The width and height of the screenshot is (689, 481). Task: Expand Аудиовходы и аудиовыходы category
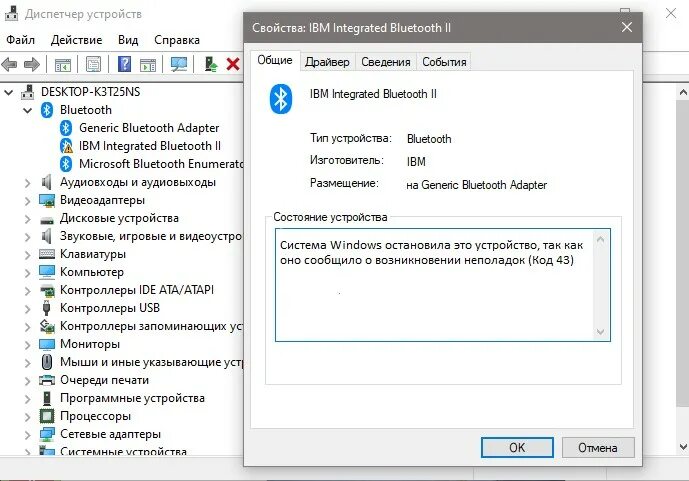click(x=28, y=182)
